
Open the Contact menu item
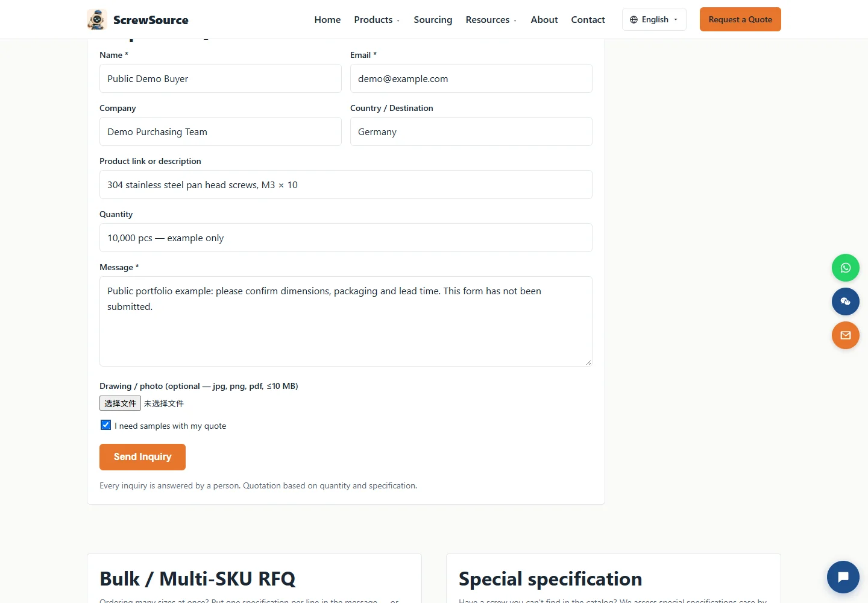click(x=588, y=20)
